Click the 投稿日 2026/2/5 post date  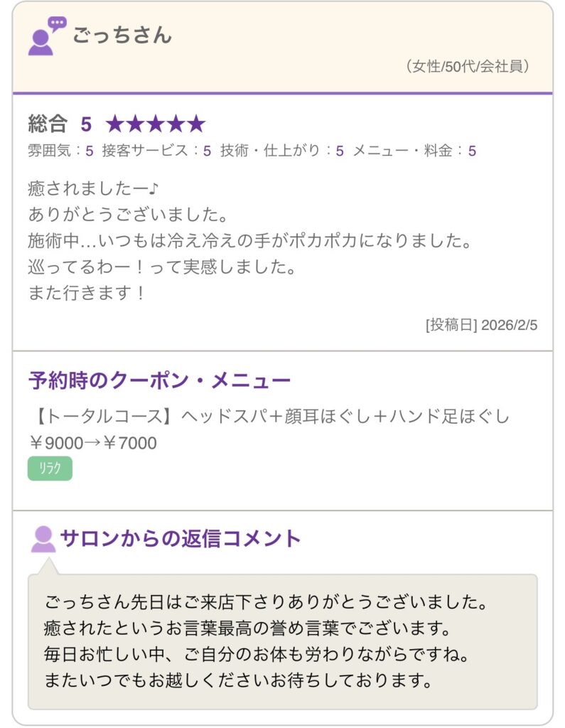(x=481, y=325)
